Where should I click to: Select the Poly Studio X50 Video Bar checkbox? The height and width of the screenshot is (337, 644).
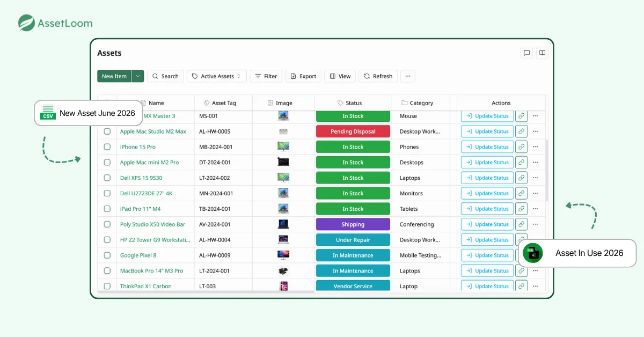tap(107, 224)
